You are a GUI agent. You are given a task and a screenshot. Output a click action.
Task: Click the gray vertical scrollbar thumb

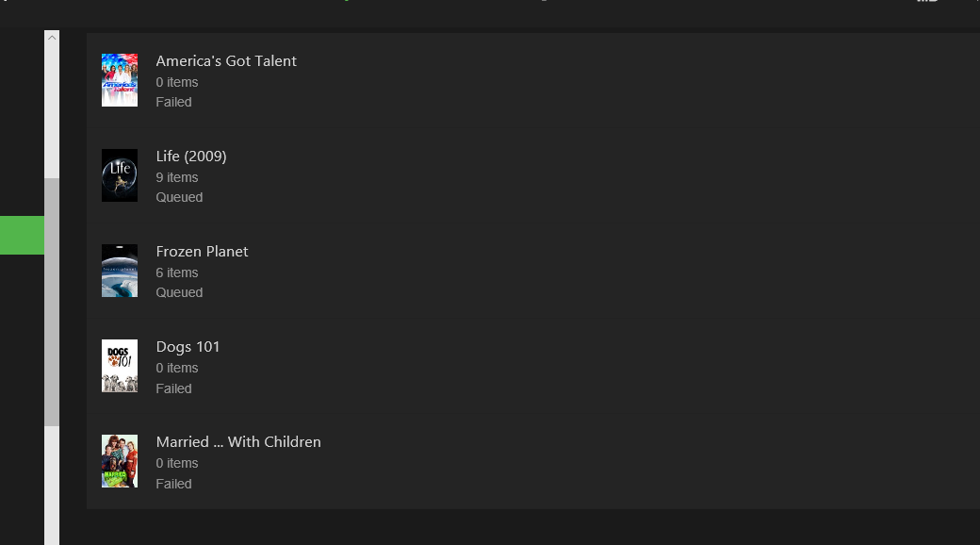(52, 302)
